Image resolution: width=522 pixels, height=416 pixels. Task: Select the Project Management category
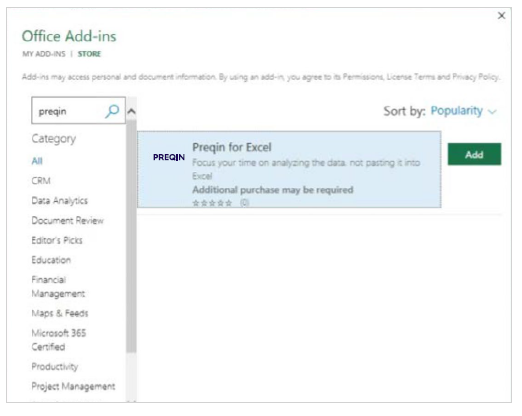[x=73, y=386]
